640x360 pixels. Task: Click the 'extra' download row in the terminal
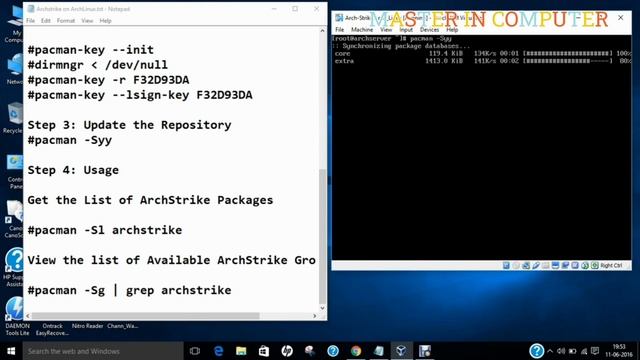[483, 61]
